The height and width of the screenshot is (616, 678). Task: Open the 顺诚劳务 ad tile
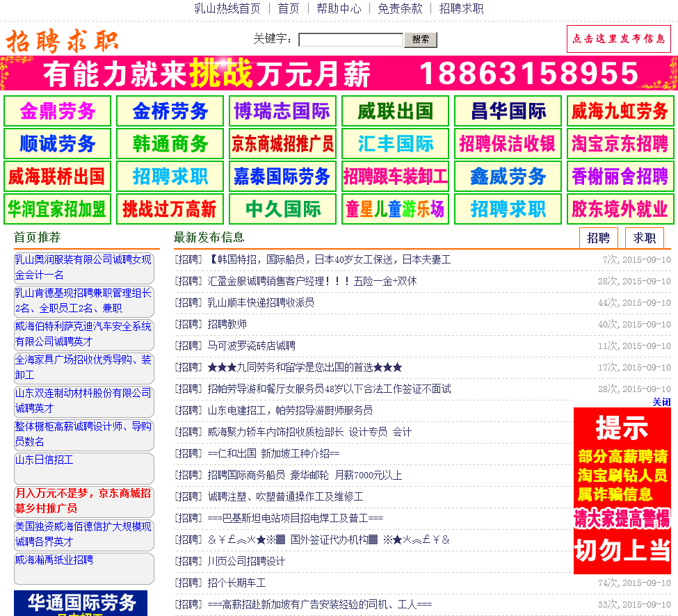58,143
